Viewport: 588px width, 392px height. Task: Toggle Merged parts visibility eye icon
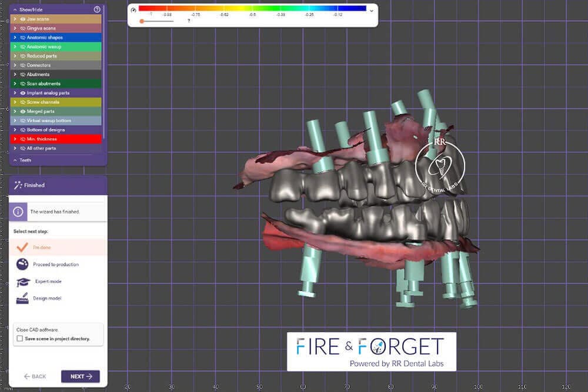coord(23,111)
